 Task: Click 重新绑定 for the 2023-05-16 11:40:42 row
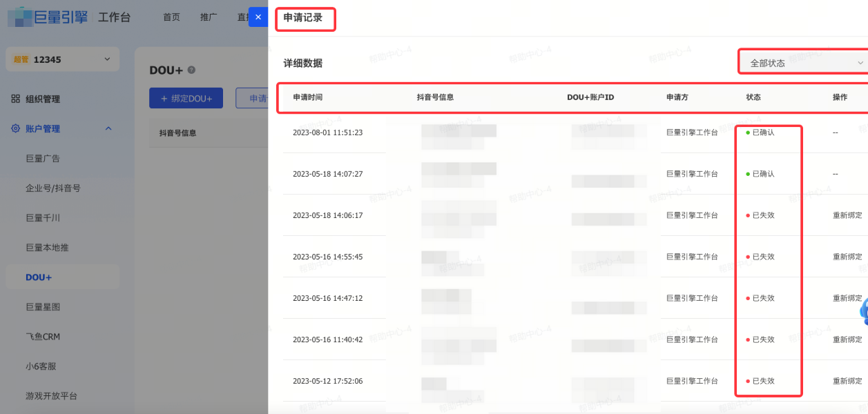847,339
